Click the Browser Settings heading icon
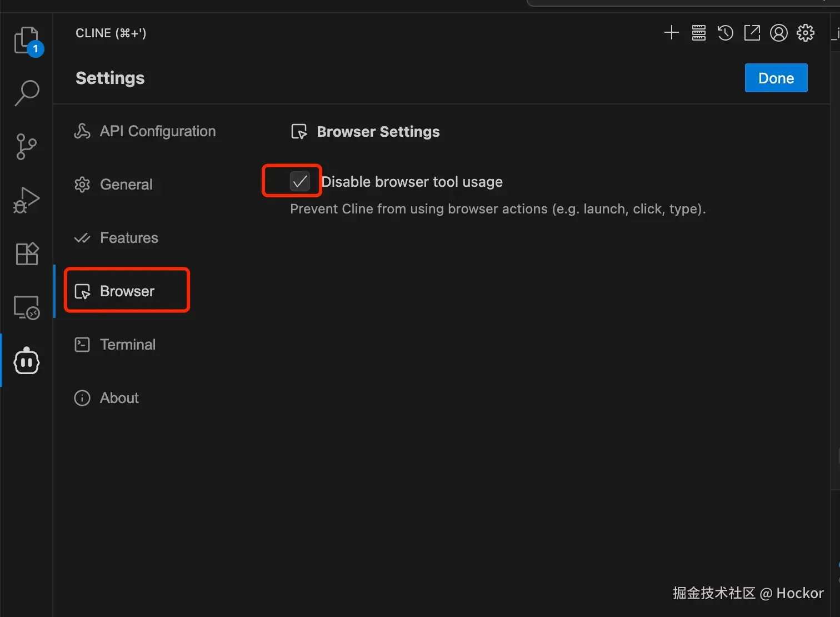 coord(299,132)
